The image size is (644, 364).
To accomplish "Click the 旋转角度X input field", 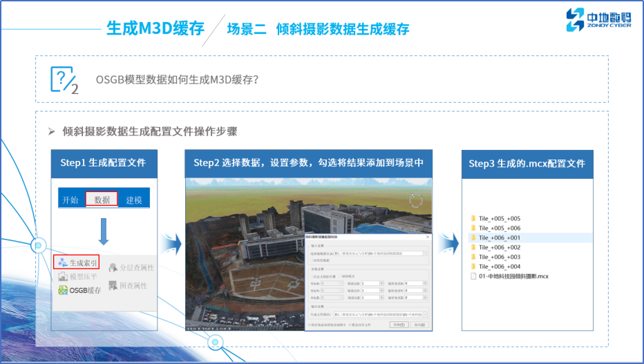I will tap(415, 283).
